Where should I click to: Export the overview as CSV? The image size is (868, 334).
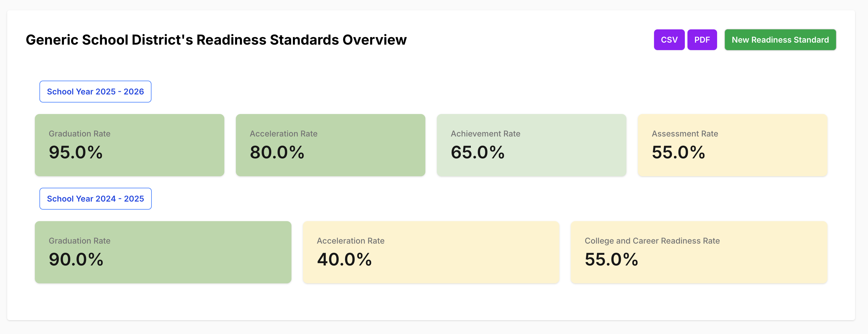pos(669,40)
